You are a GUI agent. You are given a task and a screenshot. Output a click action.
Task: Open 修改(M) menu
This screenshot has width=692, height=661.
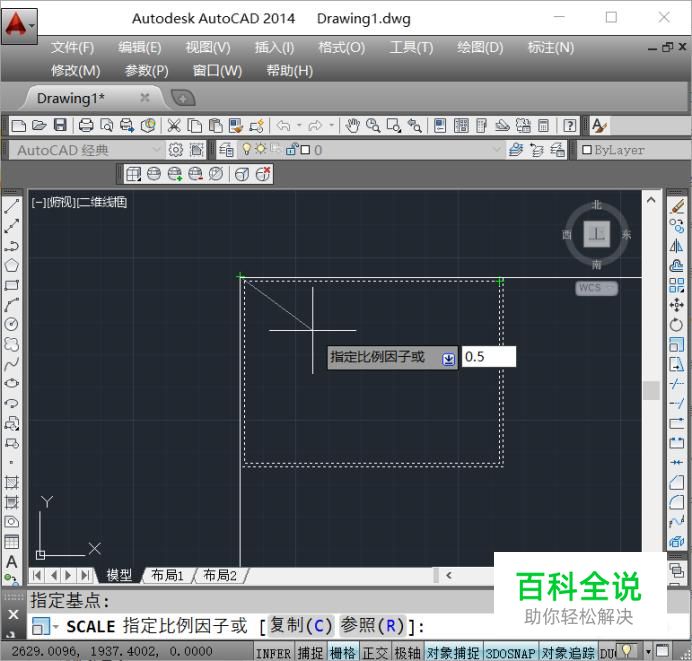pyautogui.click(x=75, y=71)
